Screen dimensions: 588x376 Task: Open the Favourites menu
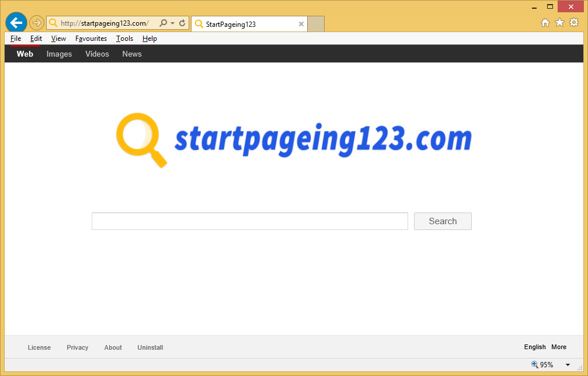91,39
